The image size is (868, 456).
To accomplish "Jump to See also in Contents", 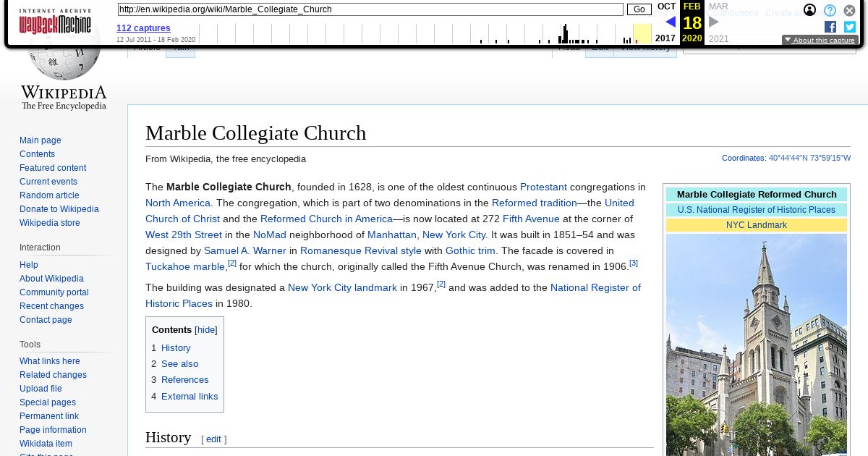I will tap(179, 364).
